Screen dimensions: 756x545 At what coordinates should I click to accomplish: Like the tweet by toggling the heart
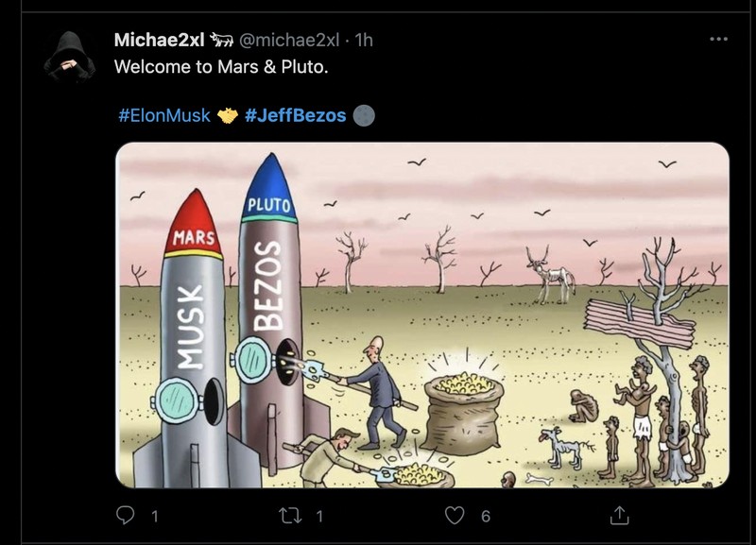(x=454, y=517)
